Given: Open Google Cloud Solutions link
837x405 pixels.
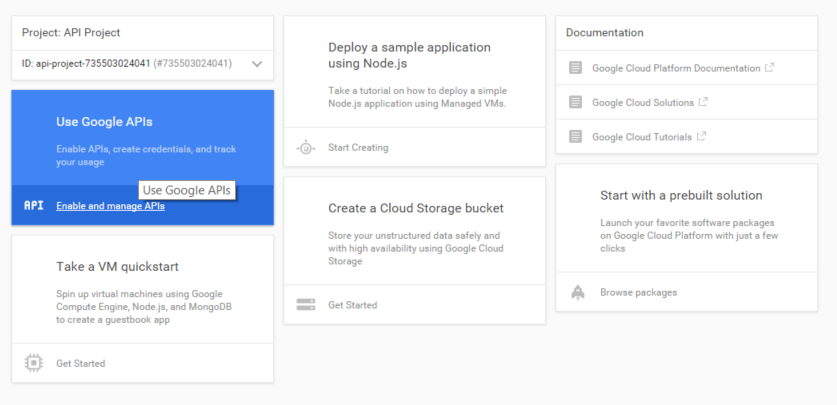Looking at the screenshot, I should click(x=643, y=102).
